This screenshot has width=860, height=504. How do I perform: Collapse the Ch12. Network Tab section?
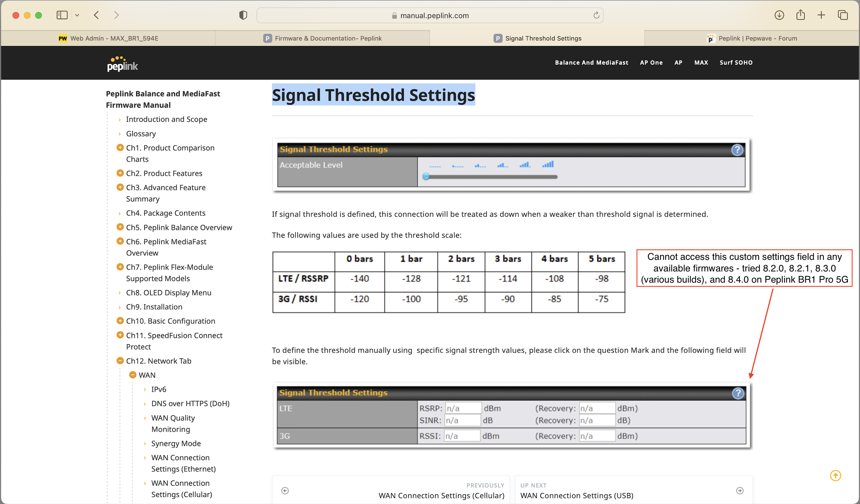(x=120, y=360)
